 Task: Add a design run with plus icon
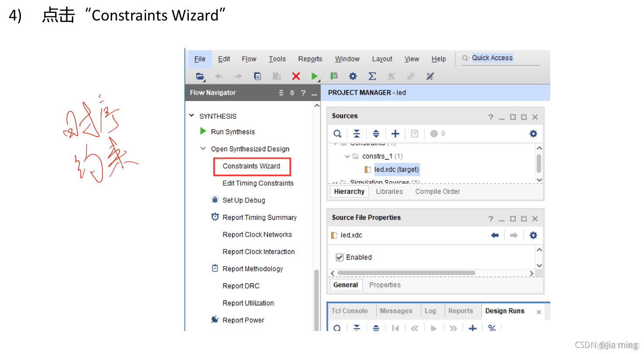coord(472,327)
